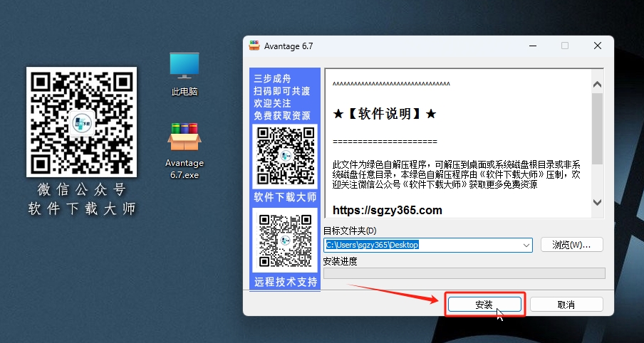
Task: Select the Avantage 6.7.exe desktop icon
Action: pos(185,151)
